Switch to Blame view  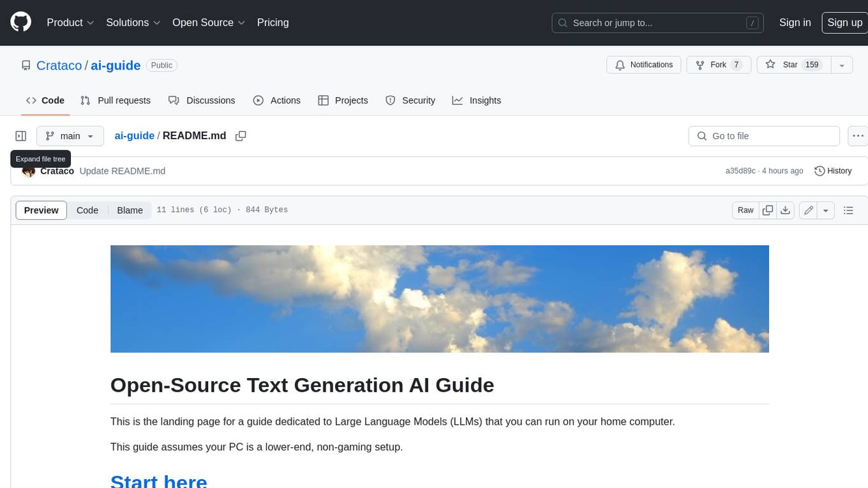[130, 210]
